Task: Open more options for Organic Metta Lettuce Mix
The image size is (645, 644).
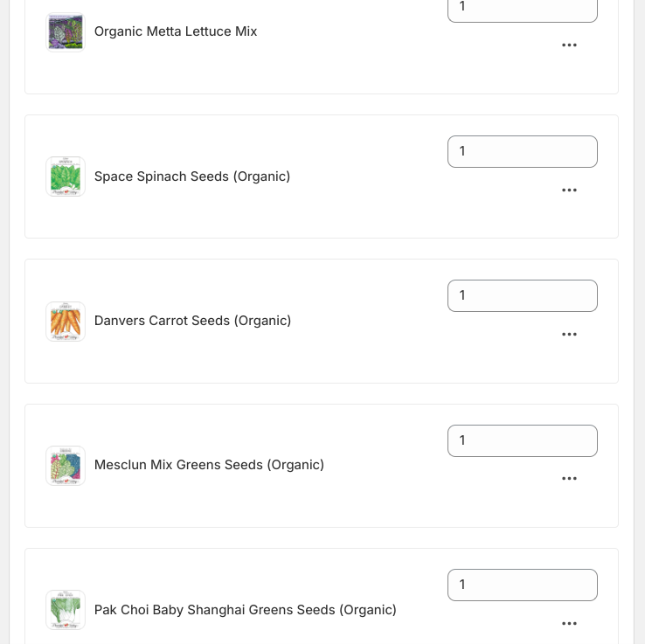Action: 569,45
